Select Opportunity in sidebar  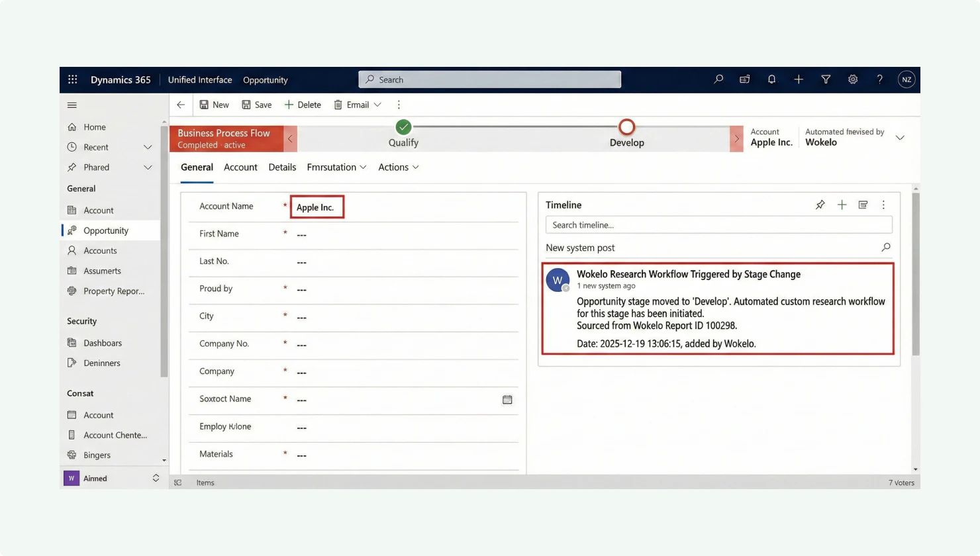click(x=106, y=230)
